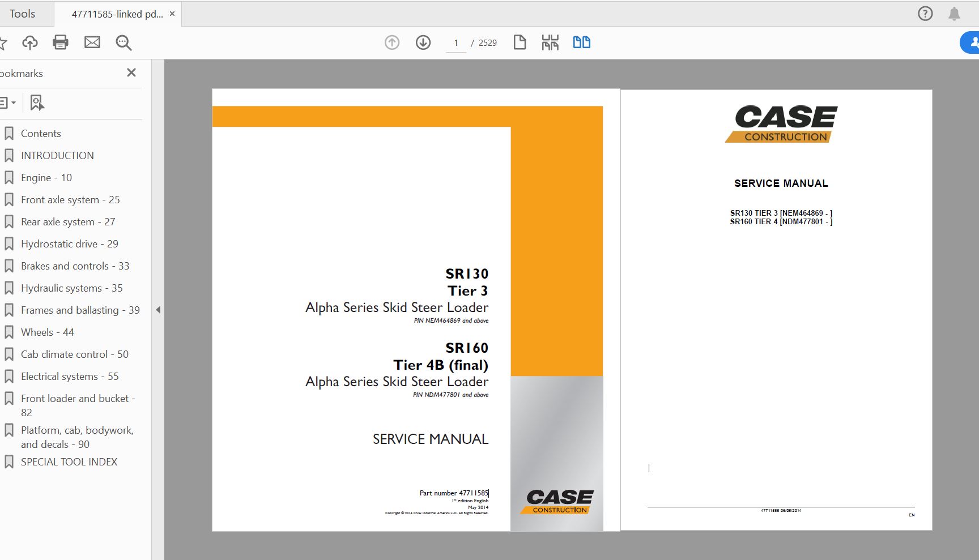
Task: Click the bookmark icon beside Contents
Action: click(x=9, y=134)
